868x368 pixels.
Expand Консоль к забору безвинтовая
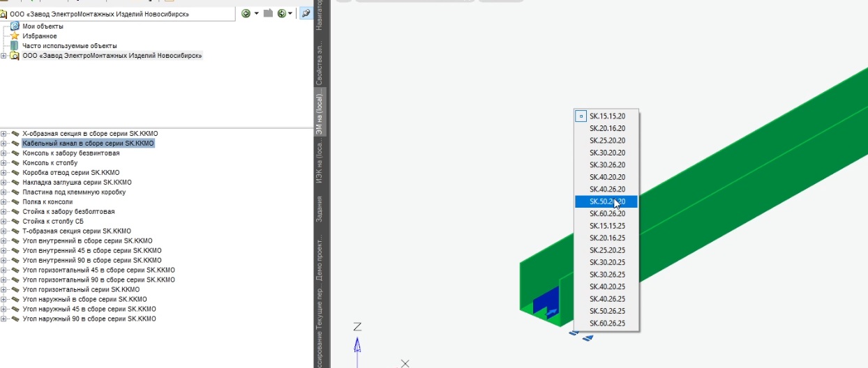coord(3,153)
